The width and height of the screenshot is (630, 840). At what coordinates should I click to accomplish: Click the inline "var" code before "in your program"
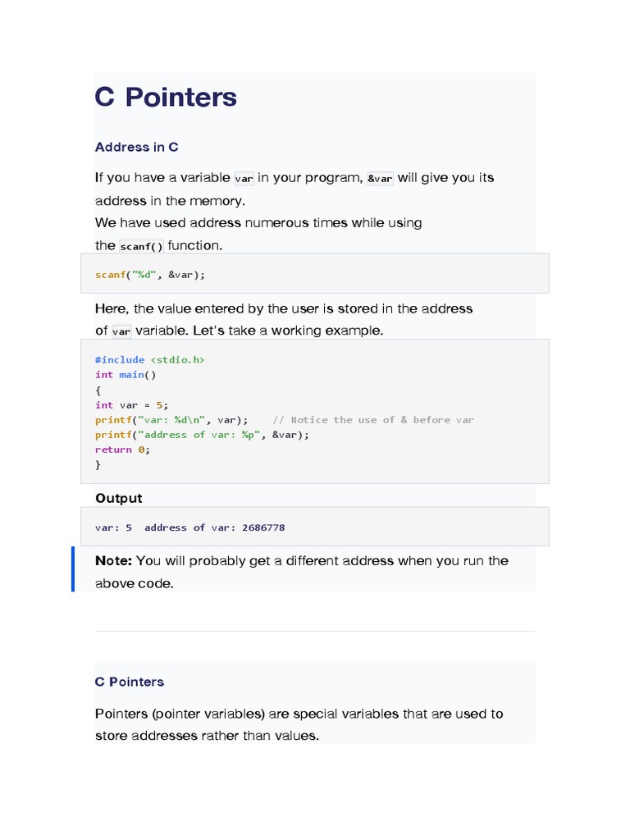(244, 179)
